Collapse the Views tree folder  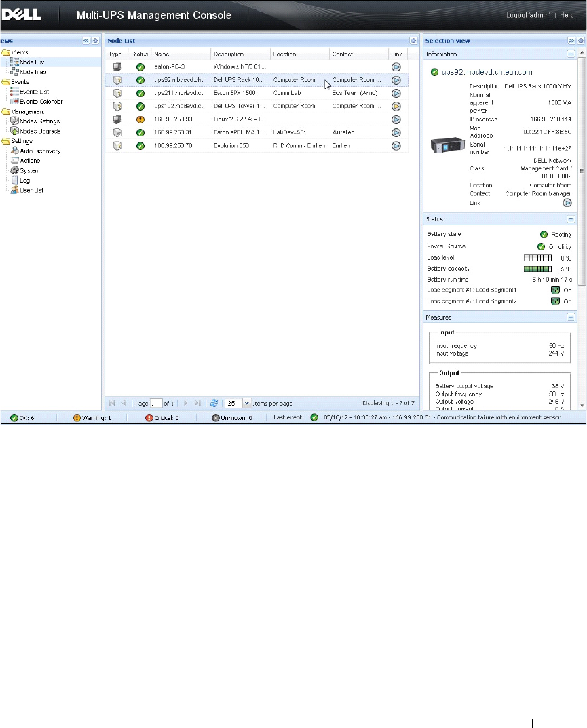coord(5,52)
